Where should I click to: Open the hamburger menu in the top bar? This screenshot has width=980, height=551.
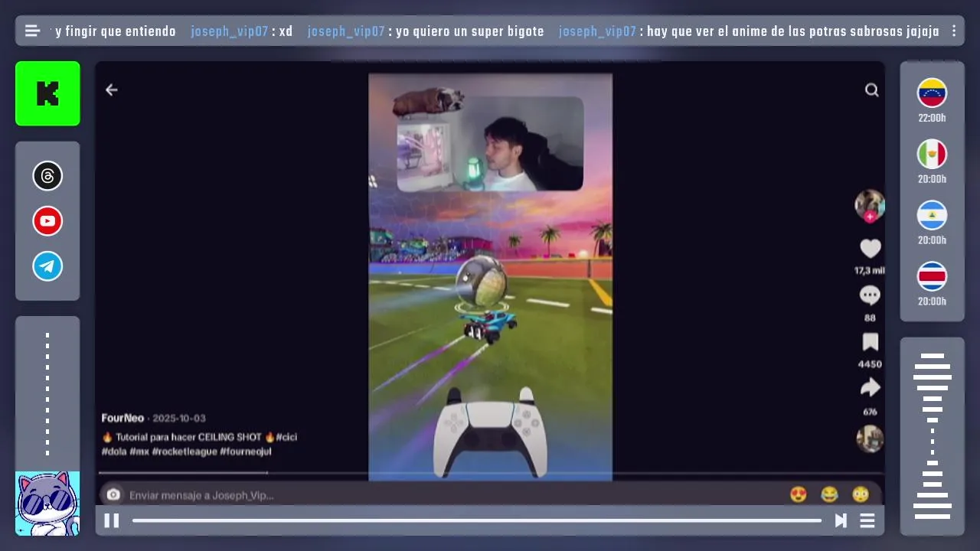pos(32,31)
